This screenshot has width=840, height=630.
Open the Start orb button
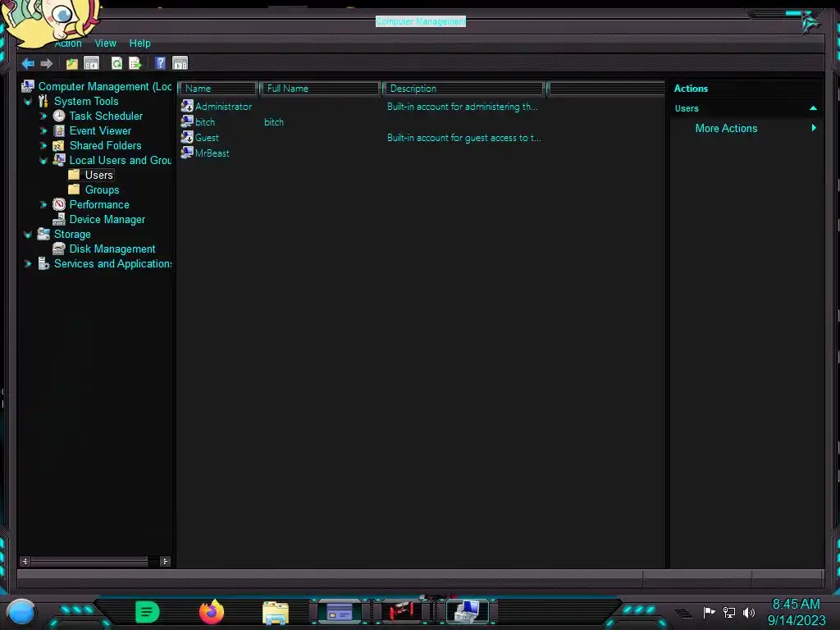[x=21, y=612]
